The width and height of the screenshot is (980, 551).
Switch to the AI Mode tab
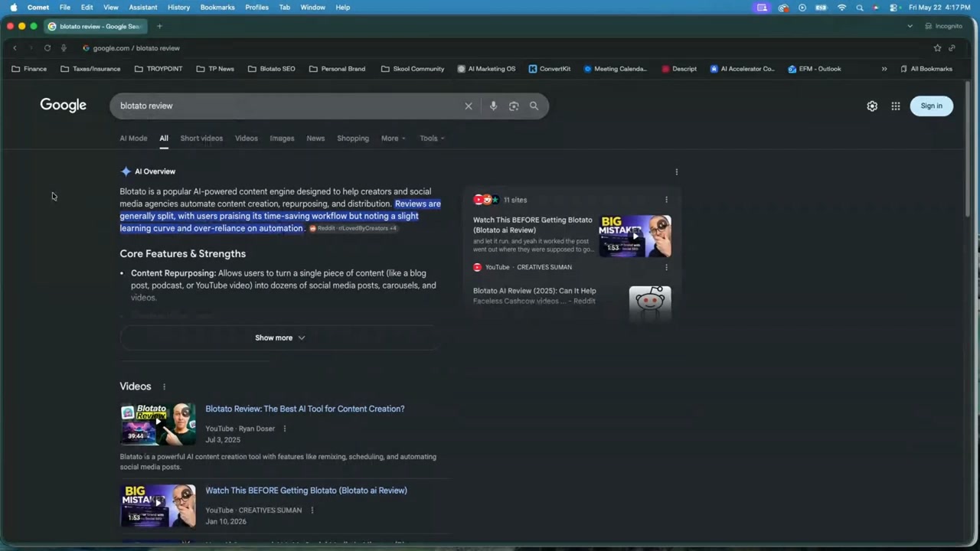click(x=133, y=139)
